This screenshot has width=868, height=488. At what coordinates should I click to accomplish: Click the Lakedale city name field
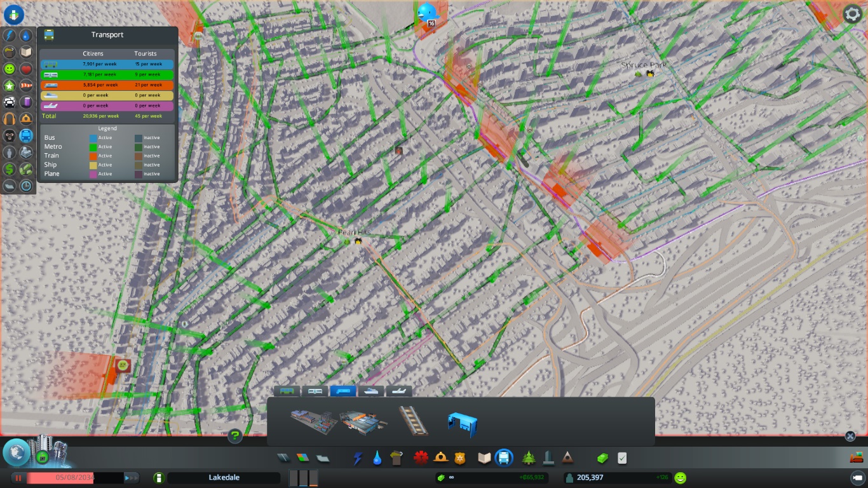point(224,478)
